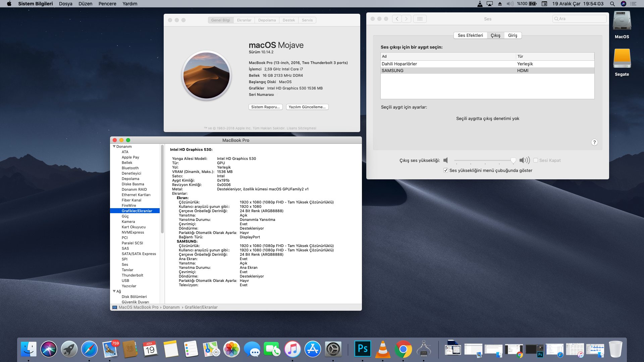This screenshot has width=644, height=362.
Task: Open System Preferences from the dock
Action: click(x=333, y=349)
